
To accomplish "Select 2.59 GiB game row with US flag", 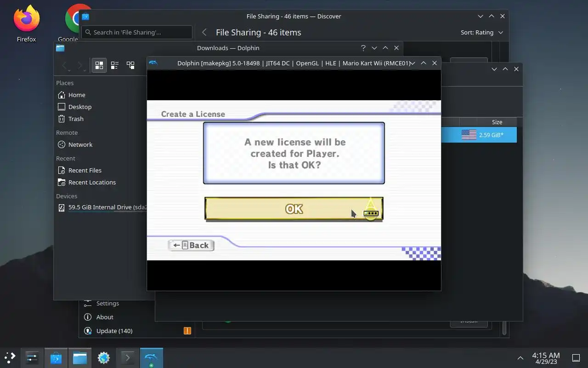I will click(x=479, y=135).
